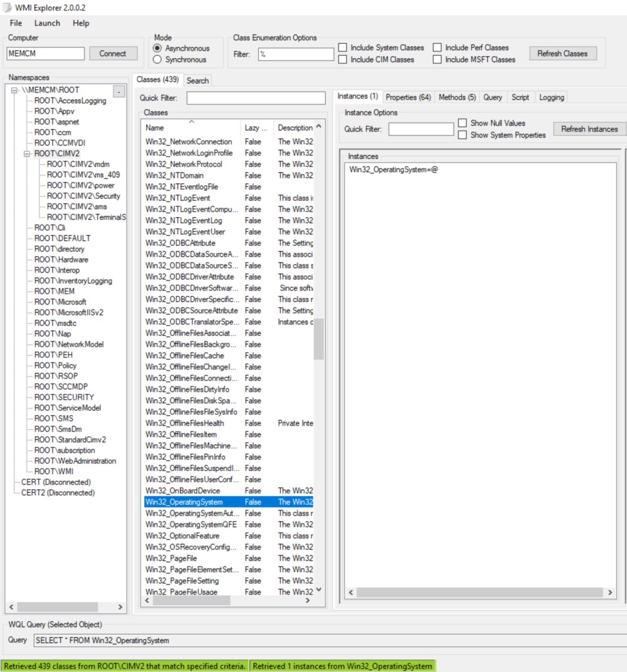Image resolution: width=627 pixels, height=672 pixels.
Task: Select CERT2 (Disconnected) node
Action: pos(58,493)
